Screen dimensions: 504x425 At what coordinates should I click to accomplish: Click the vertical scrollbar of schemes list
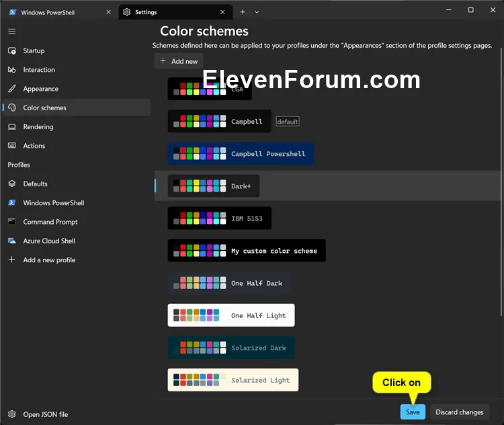pos(501,182)
